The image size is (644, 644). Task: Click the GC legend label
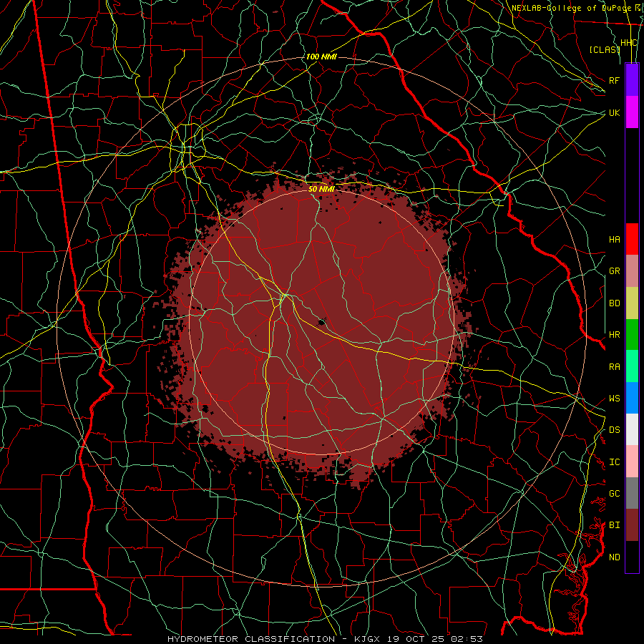click(615, 494)
